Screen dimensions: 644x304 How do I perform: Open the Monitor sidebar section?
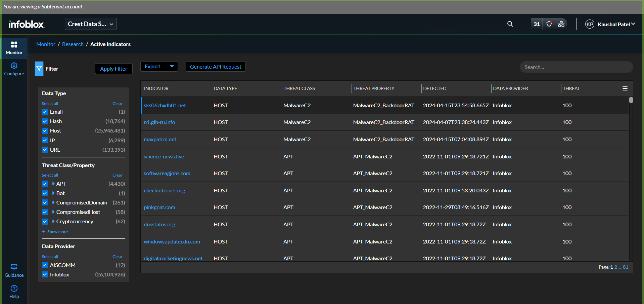[x=14, y=48]
